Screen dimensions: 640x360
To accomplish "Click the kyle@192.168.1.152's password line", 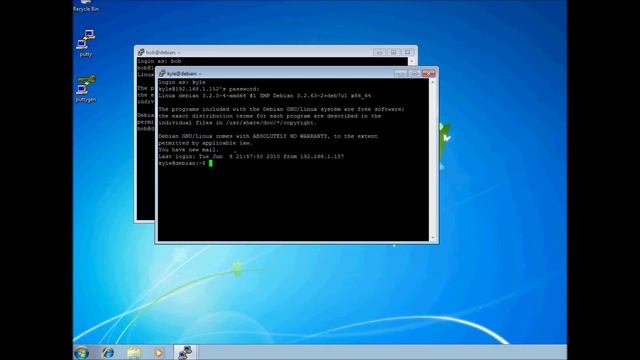I will pyautogui.click(x=209, y=89).
